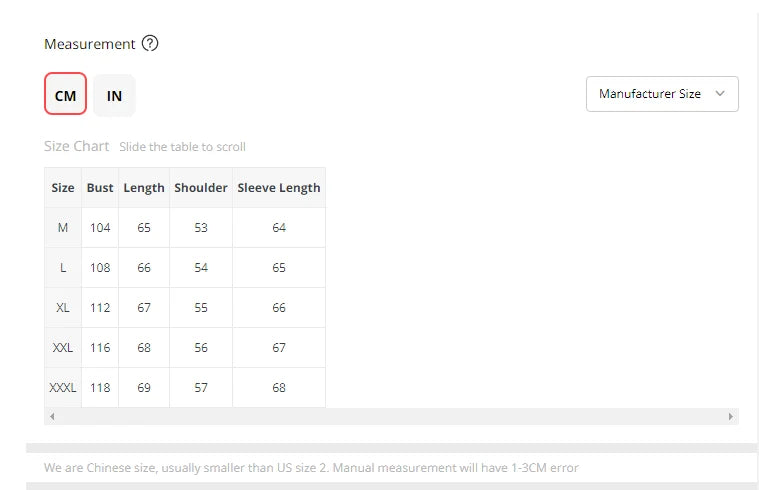Click the scrollbar left arrow
This screenshot has width=759, height=490.
(x=52, y=416)
